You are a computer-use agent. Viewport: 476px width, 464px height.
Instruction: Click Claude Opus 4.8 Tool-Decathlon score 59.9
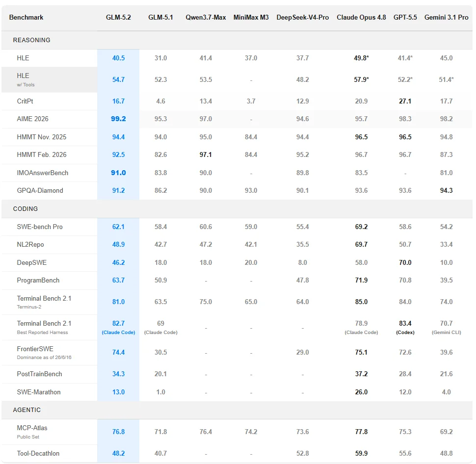pyautogui.click(x=361, y=453)
